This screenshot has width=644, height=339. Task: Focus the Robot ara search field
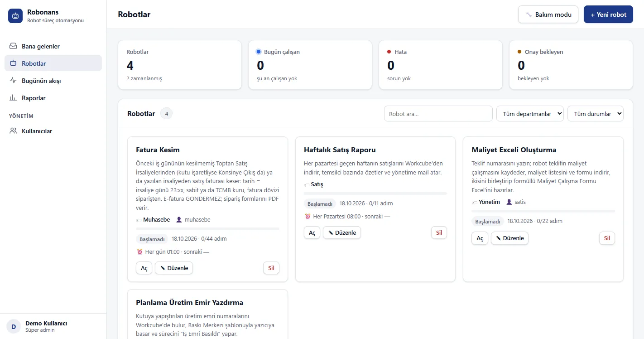click(438, 114)
